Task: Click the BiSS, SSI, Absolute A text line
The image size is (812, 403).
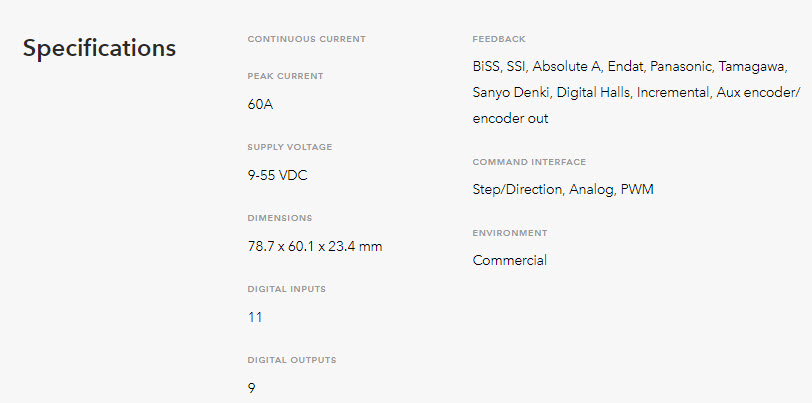Action: point(630,67)
